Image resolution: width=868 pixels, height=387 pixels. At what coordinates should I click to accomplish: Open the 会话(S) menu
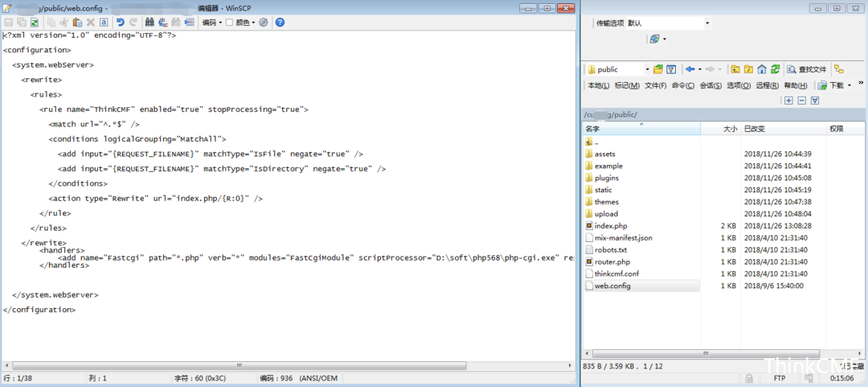710,85
